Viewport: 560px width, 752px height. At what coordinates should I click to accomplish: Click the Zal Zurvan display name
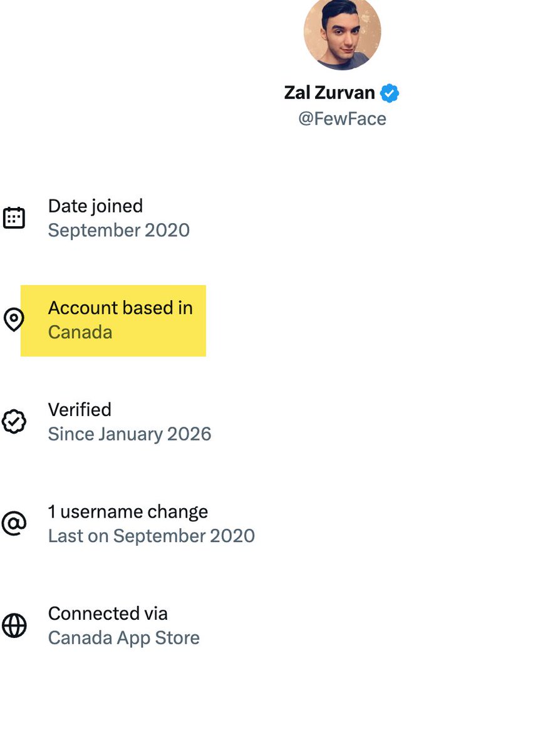329,93
